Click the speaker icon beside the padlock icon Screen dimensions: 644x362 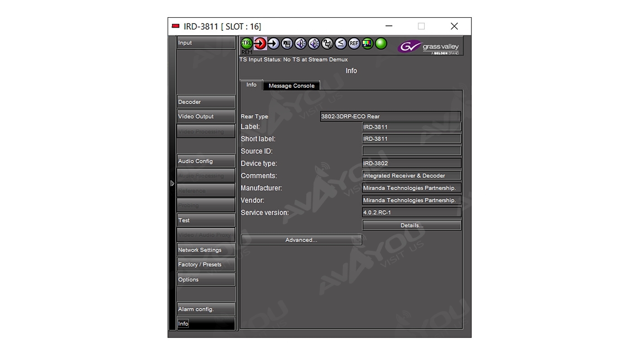click(314, 43)
